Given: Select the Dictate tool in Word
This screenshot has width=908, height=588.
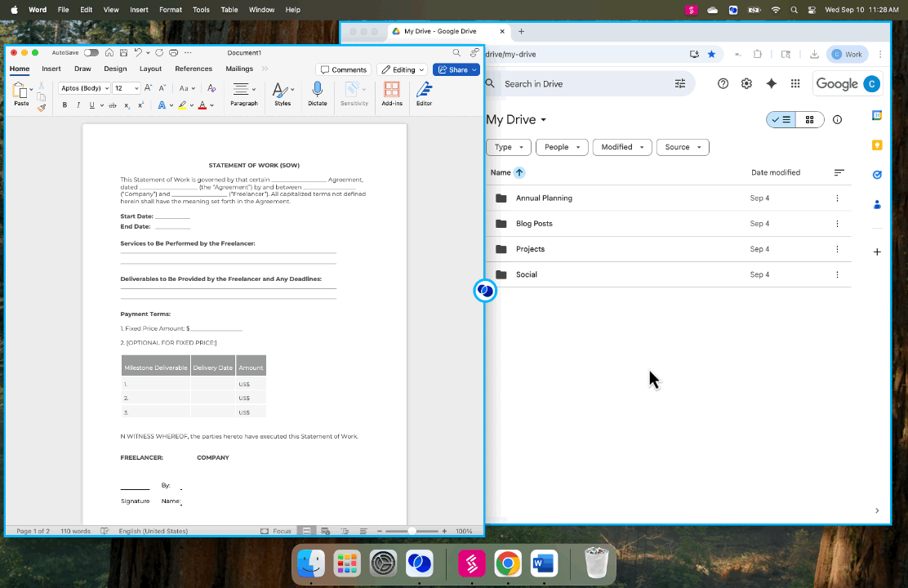Looking at the screenshot, I should point(318,92).
